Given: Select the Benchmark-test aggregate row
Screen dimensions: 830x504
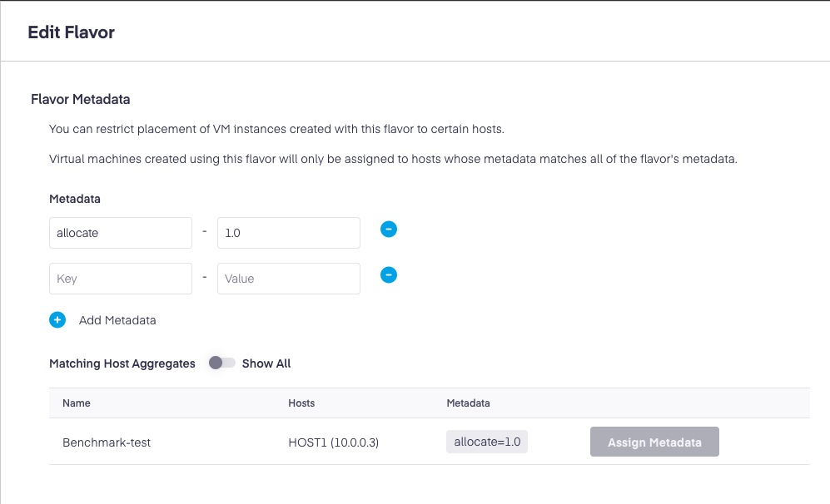Looking at the screenshot, I should pyautogui.click(x=430, y=442).
